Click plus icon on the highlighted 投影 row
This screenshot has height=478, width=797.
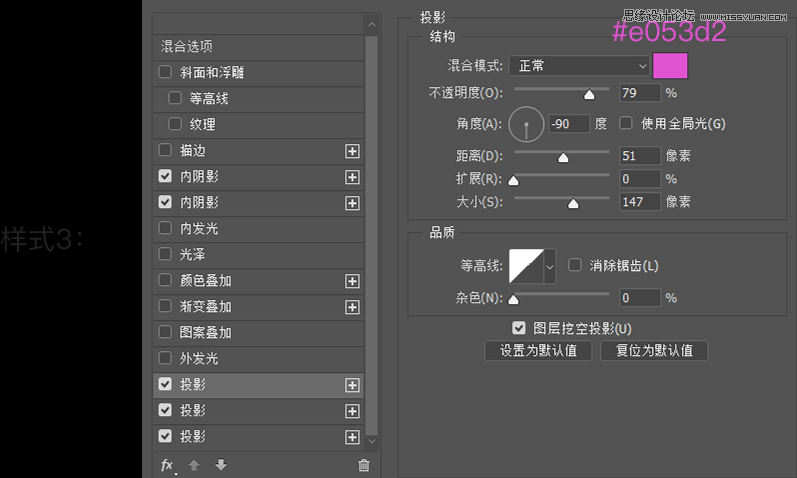[x=352, y=385]
